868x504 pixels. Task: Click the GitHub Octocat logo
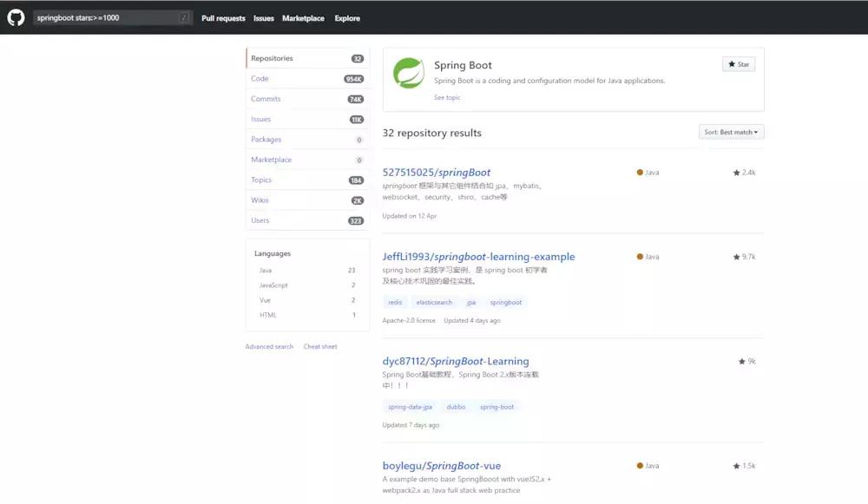[16, 17]
